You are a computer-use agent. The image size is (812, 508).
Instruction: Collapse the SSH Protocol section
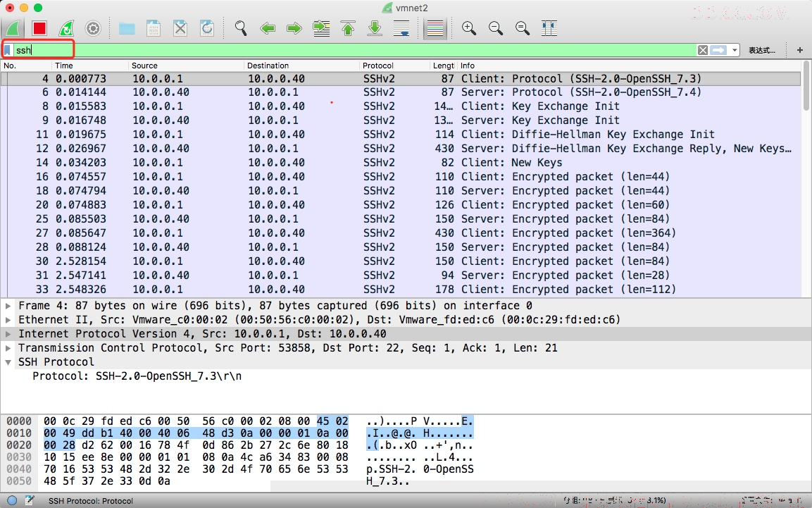click(x=8, y=362)
